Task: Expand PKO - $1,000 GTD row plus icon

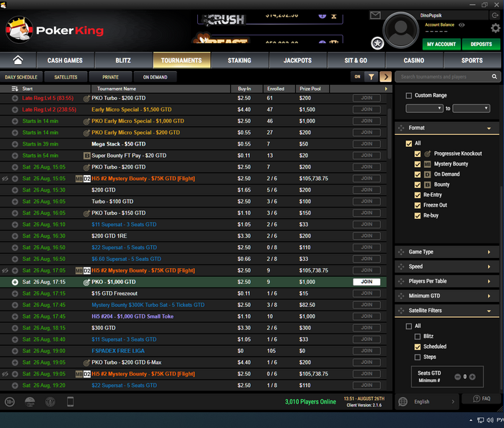Action: pyautogui.click(x=15, y=282)
